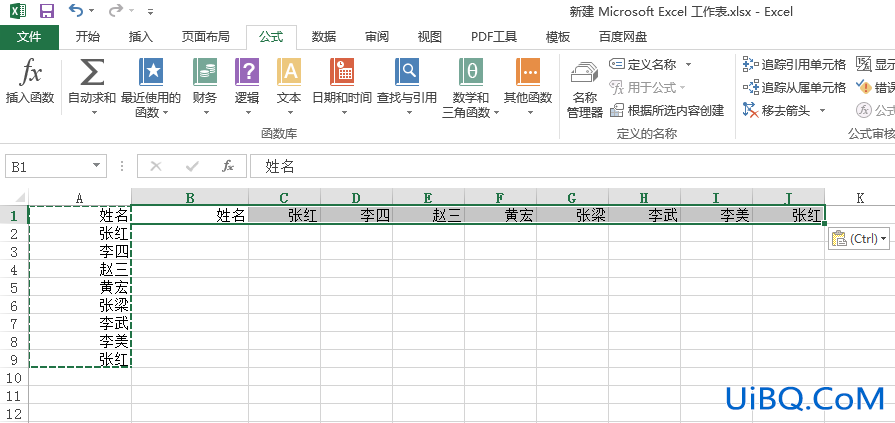Switch to the Review (审阅) tab
Image resolution: width=895 pixels, height=423 pixels.
[377, 37]
